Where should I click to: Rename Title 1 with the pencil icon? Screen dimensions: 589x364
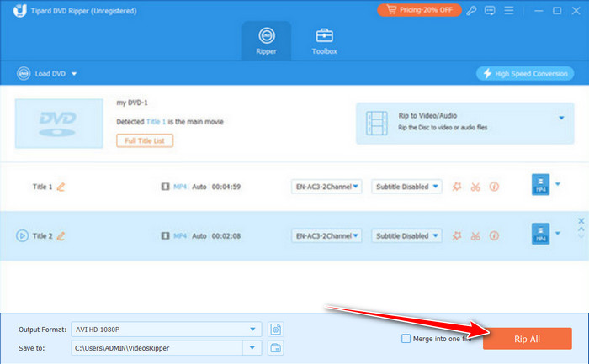[61, 187]
